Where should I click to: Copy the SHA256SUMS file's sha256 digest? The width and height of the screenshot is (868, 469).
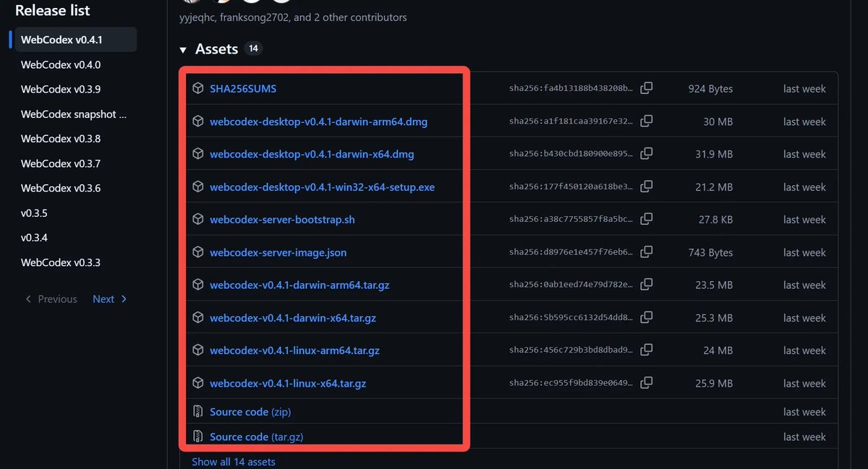(647, 88)
